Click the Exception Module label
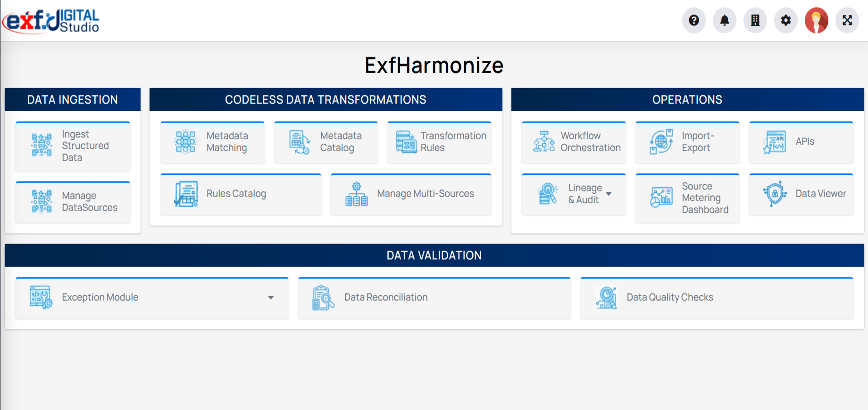This screenshot has width=868, height=410. click(x=100, y=297)
